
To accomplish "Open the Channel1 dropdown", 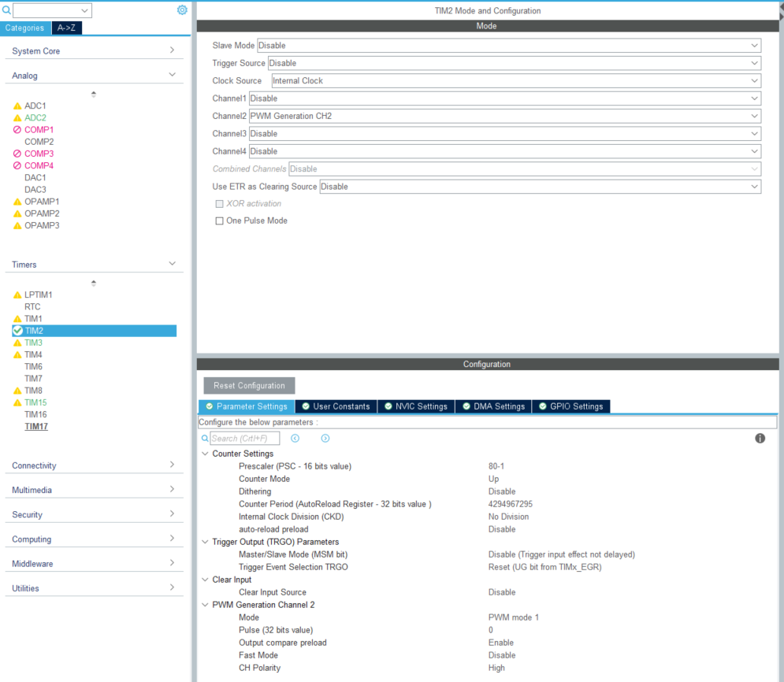I will tap(505, 98).
